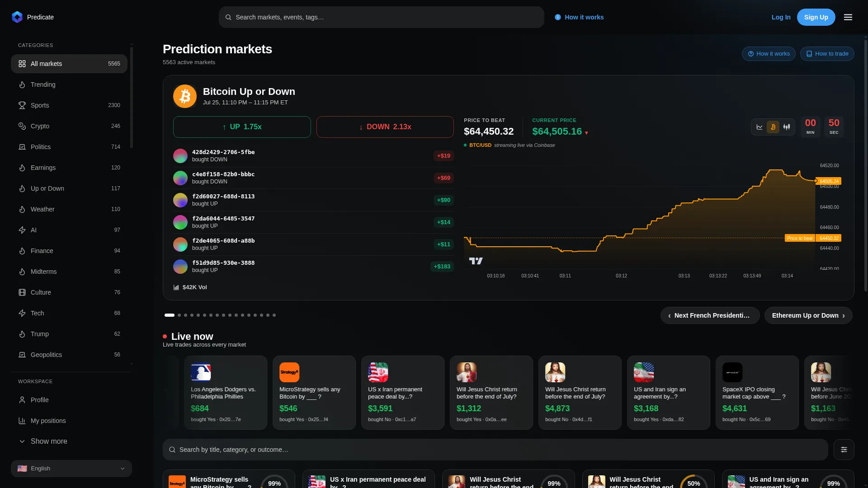The height and width of the screenshot is (488, 868).
Task: Focus the Search markets, events, tags field
Action: click(x=382, y=17)
